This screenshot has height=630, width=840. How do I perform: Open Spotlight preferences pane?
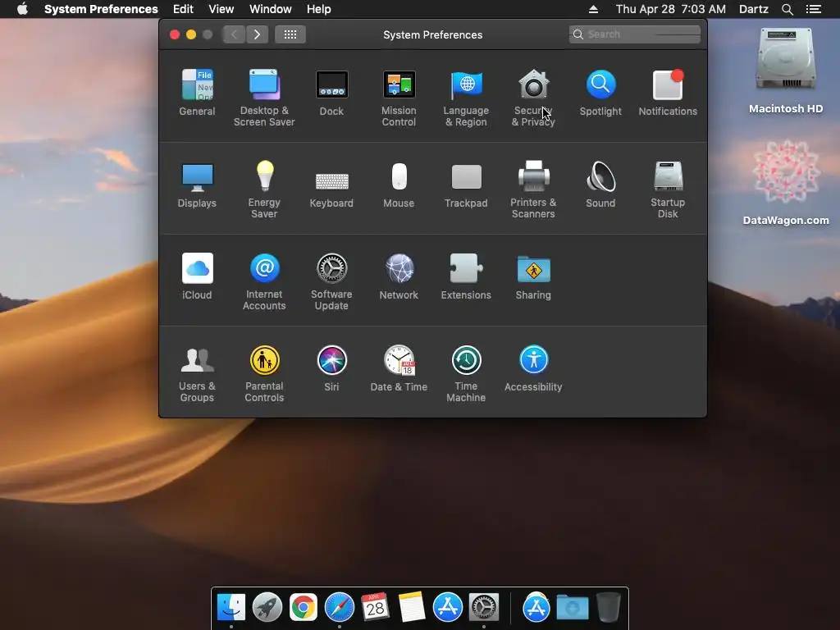(x=600, y=92)
